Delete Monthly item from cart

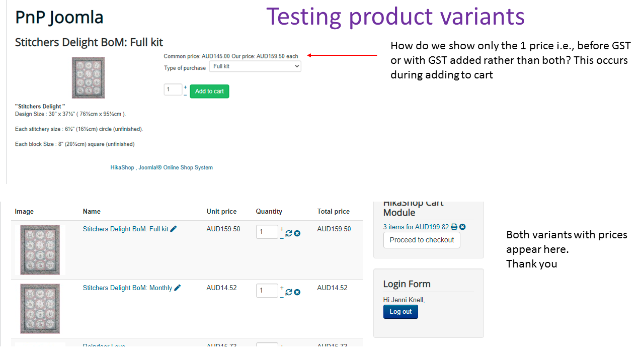point(297,292)
